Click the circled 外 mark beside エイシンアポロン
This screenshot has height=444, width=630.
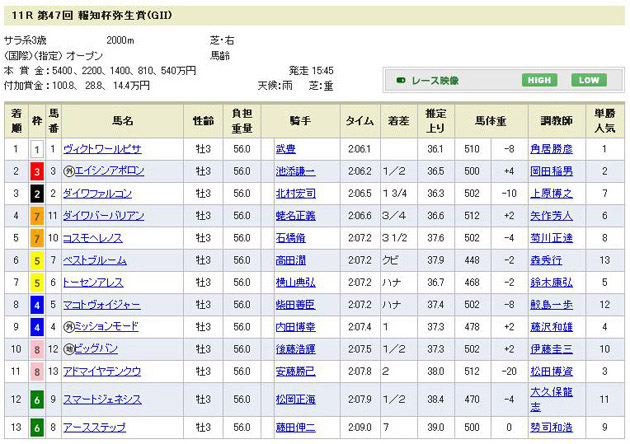tap(68, 171)
